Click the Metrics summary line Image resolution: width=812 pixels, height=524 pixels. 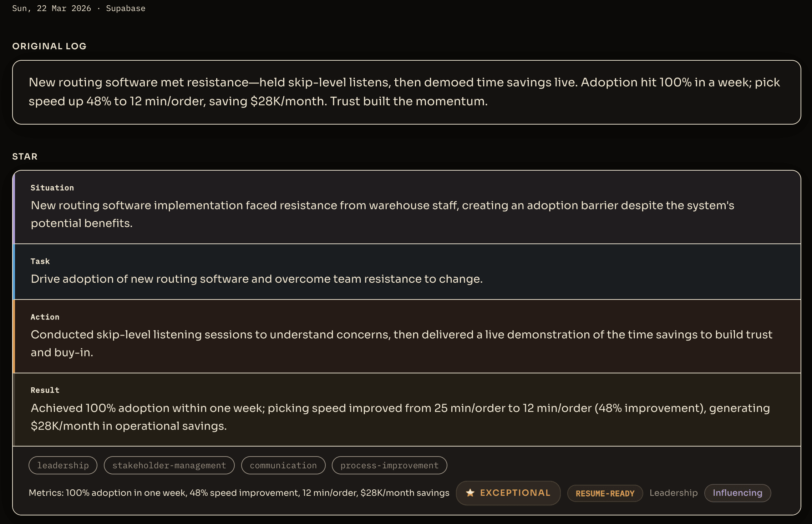click(x=239, y=493)
